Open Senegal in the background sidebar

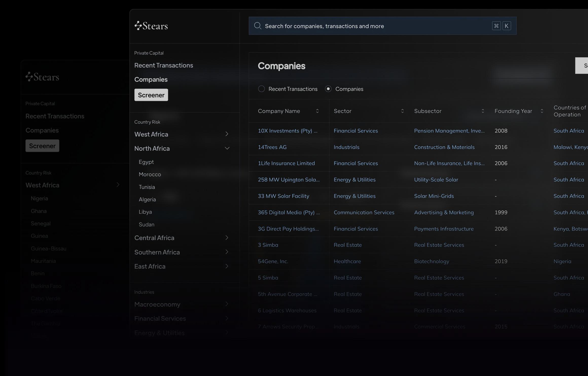[41, 224]
